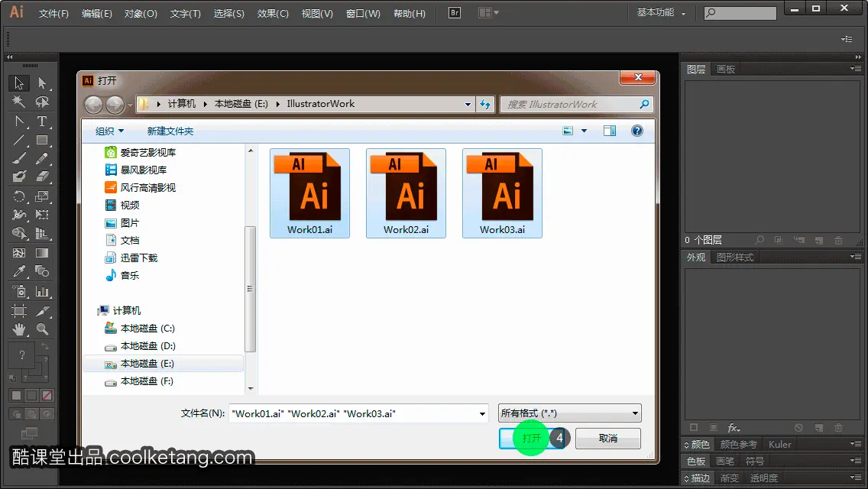Select the Gradient tool
868x489 pixels.
42,253
